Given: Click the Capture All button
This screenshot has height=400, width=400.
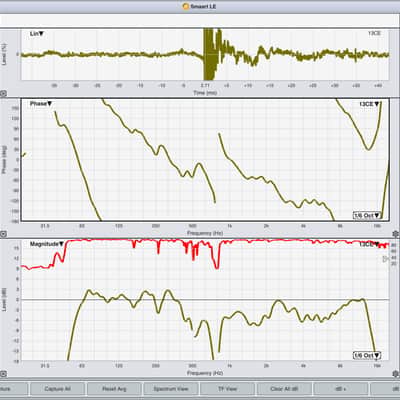Looking at the screenshot, I should point(57,389).
